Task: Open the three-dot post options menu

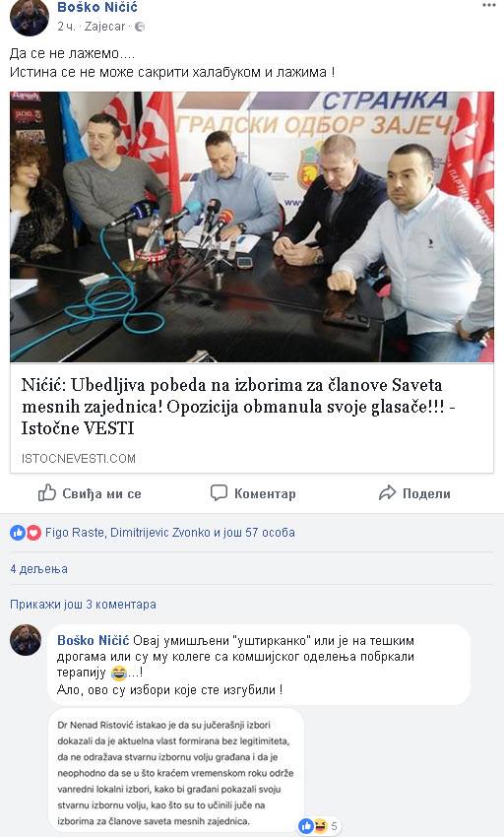Action: coord(488,5)
